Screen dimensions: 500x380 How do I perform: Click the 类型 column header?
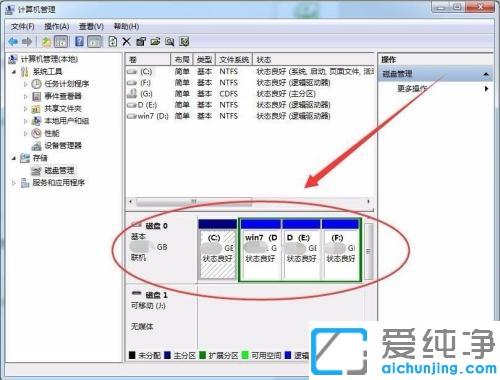tap(204, 60)
